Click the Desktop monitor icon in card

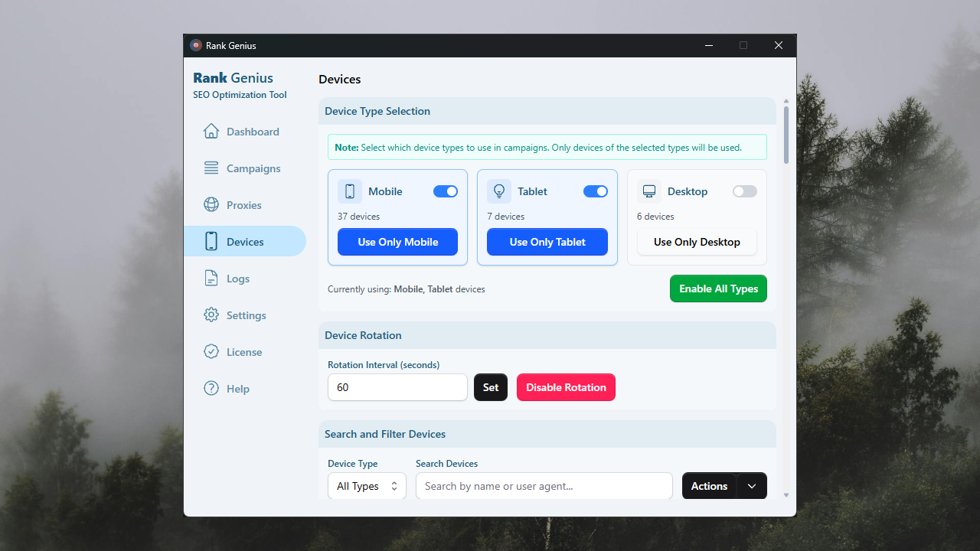[649, 191]
